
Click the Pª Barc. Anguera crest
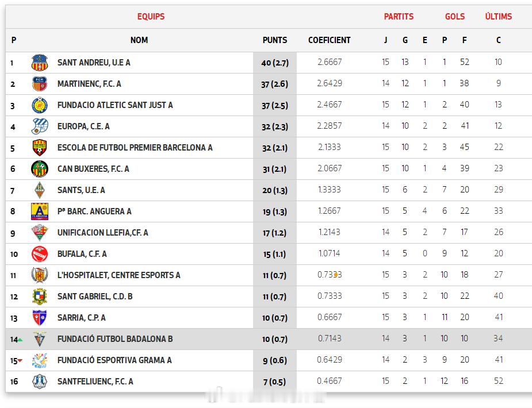40,211
